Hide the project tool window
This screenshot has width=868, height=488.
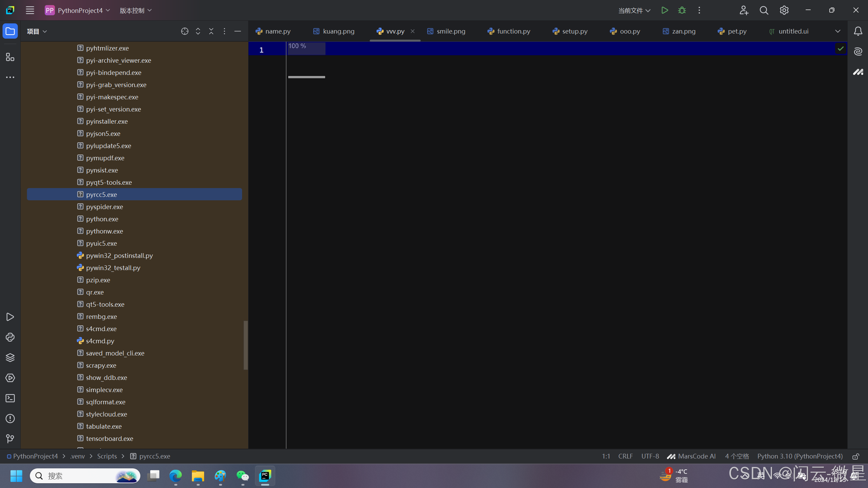(x=238, y=31)
